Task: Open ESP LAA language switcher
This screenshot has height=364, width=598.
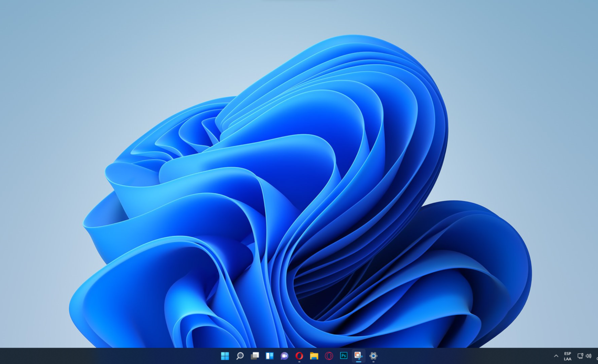Action: [x=568, y=356]
